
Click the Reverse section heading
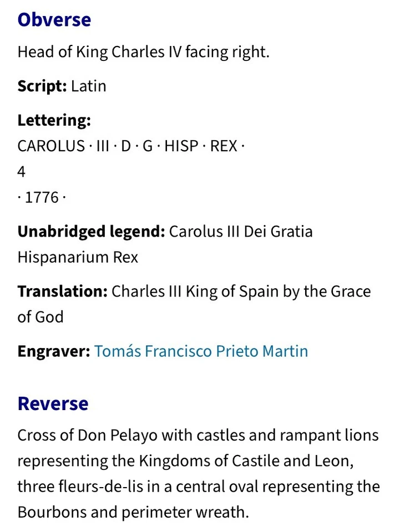click(53, 404)
